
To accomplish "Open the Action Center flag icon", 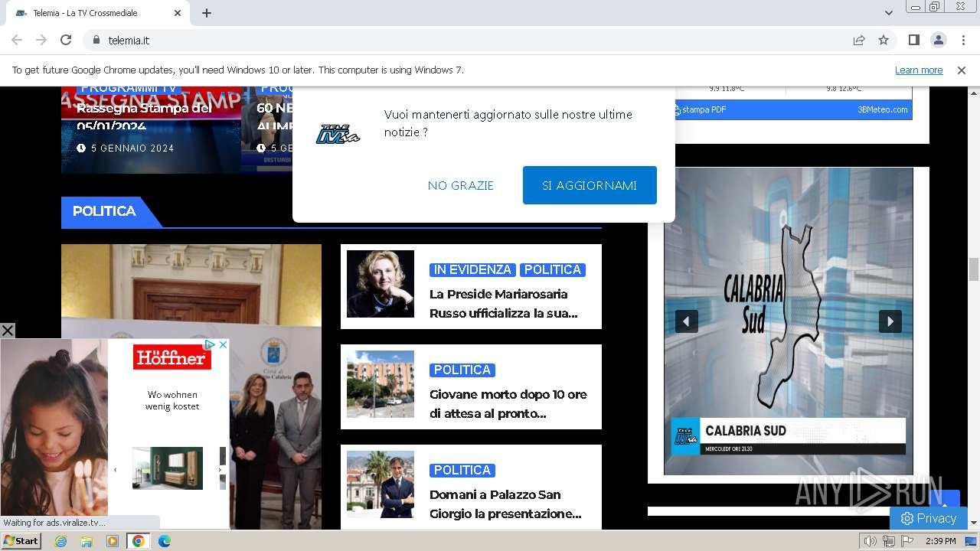I will [x=907, y=541].
